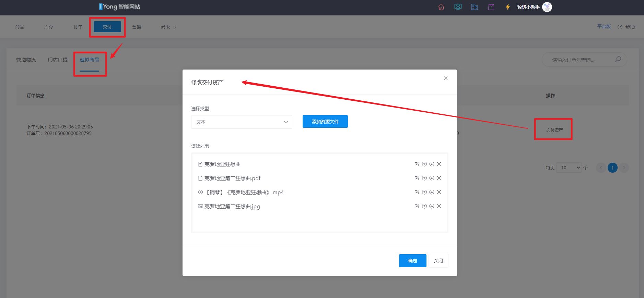This screenshot has height=298, width=644.
Task: Move 克罗地亚第二狂想曲.jpg up in list
Action: click(424, 206)
